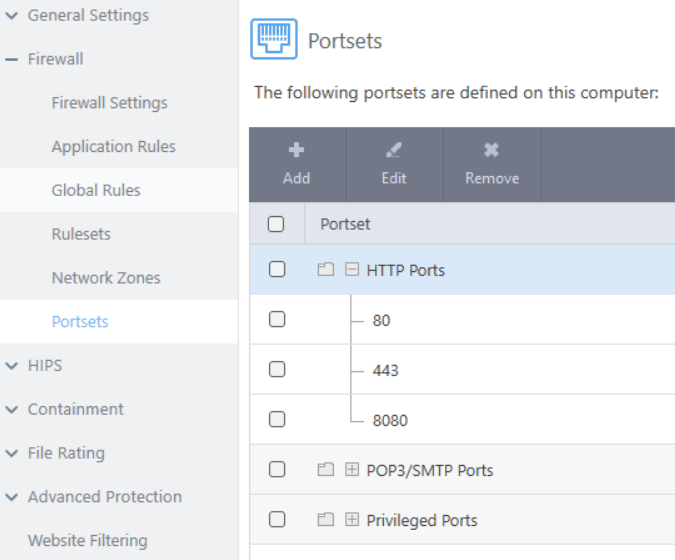Check the HTTP Ports checkbox

(277, 269)
